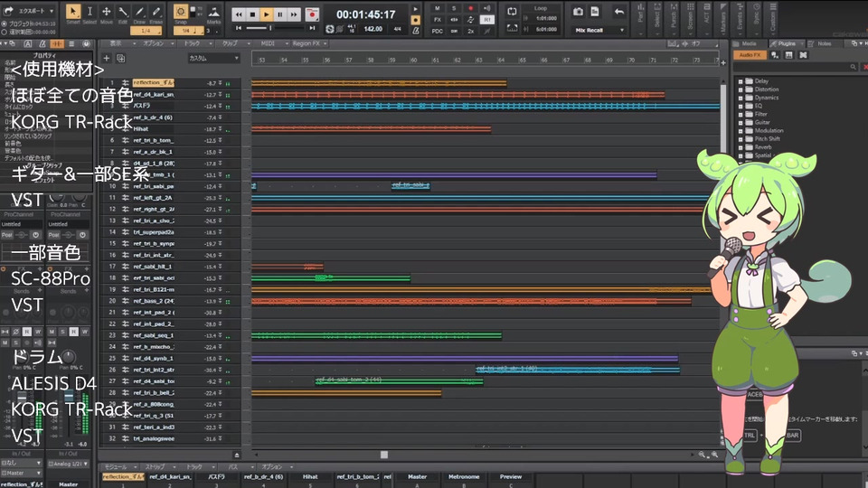Stop playback with the Stop button
868x488 pixels.
252,14
